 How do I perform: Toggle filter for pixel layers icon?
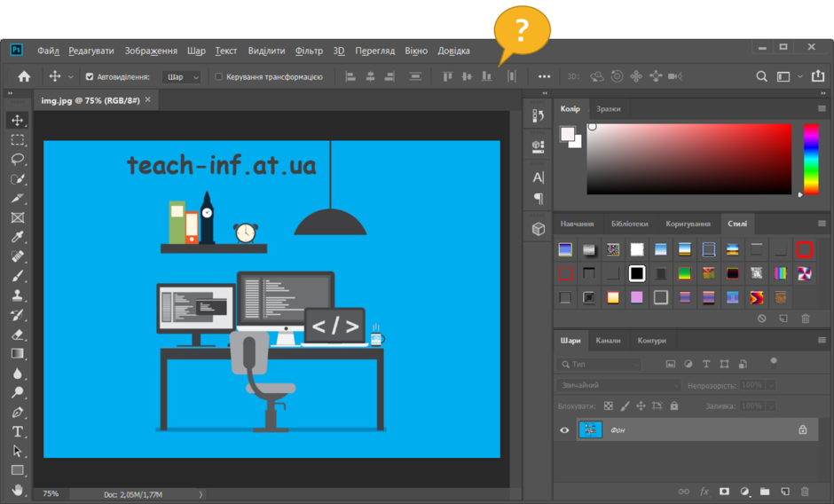click(x=671, y=364)
